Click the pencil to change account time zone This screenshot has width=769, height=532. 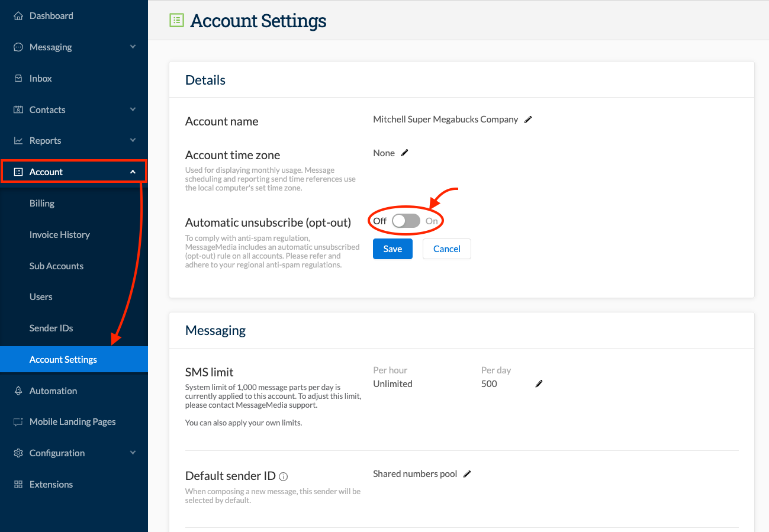click(405, 152)
